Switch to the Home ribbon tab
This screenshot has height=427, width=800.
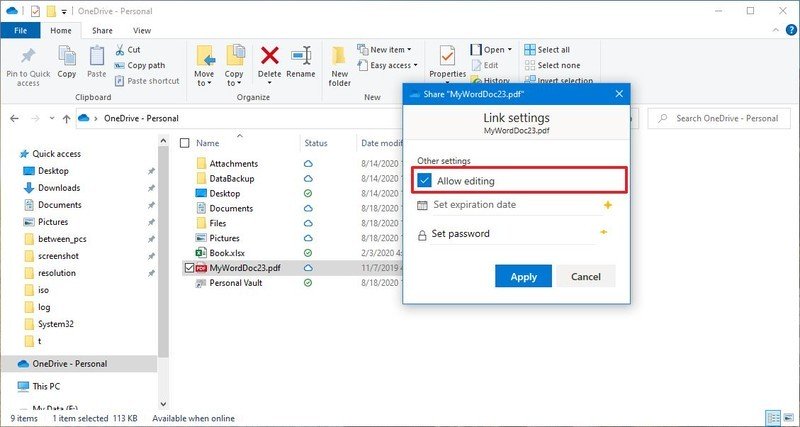click(x=61, y=31)
